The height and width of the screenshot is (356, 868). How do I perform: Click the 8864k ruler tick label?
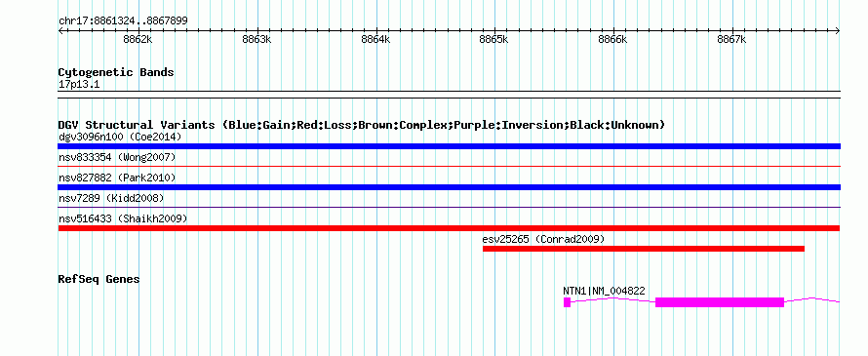tap(375, 39)
